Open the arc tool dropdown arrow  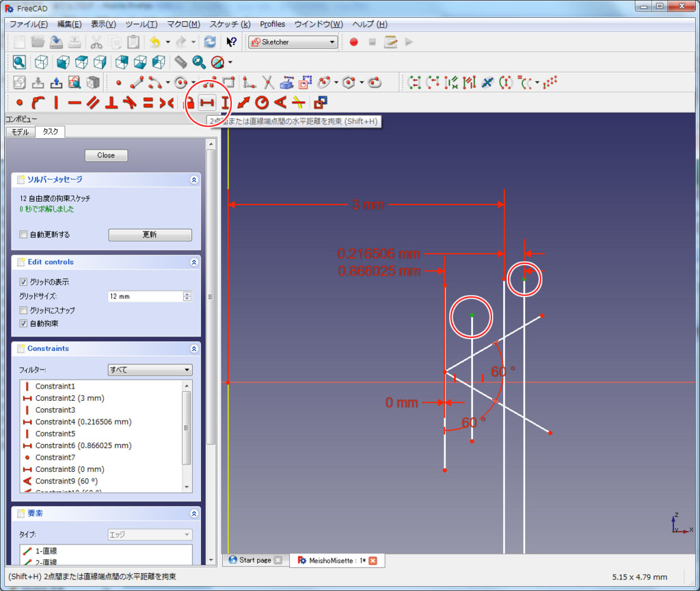tap(168, 82)
